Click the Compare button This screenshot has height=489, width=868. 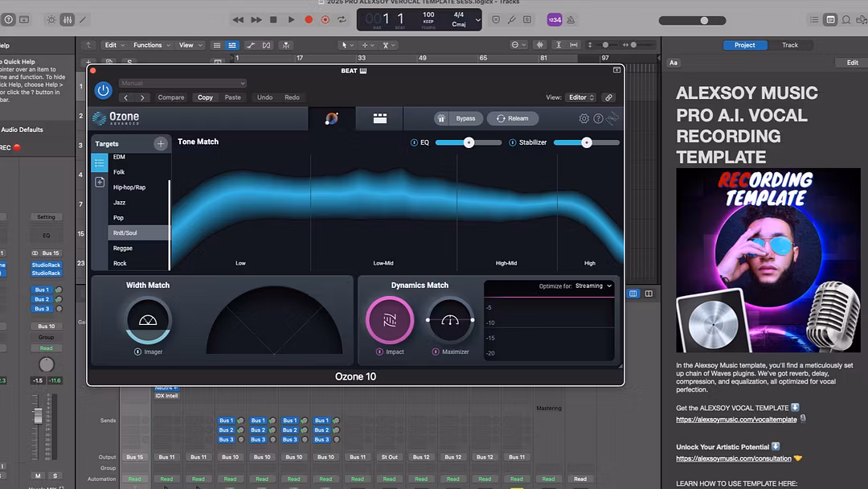coord(171,97)
